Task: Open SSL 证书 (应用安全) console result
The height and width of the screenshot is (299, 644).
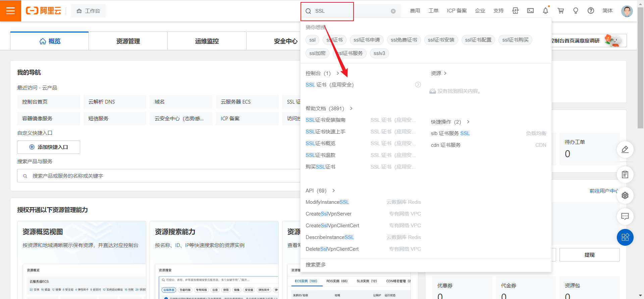Action: [329, 85]
